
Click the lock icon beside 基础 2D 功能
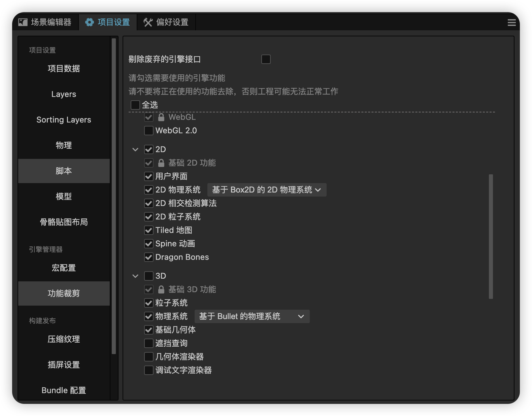pyautogui.click(x=161, y=163)
